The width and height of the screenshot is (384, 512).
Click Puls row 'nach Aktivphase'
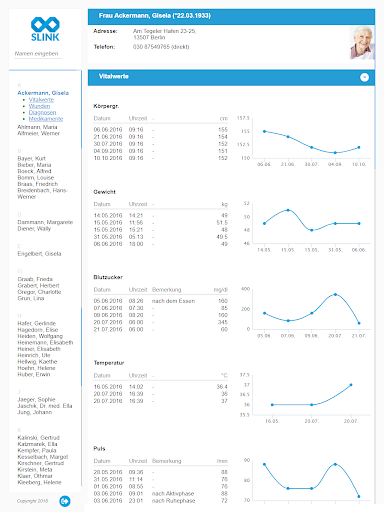coord(161,494)
